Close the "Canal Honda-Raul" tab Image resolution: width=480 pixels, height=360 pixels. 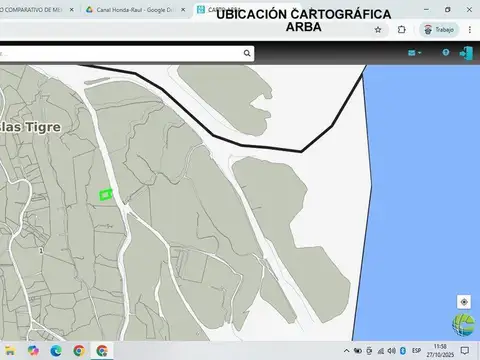coord(183,10)
